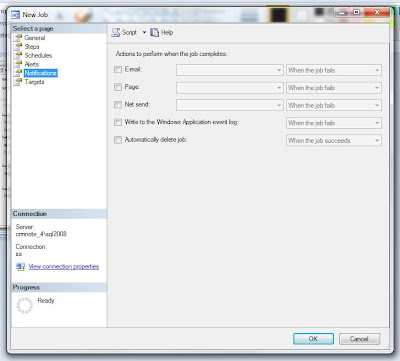Viewport: 400px width, 361px height.
Task: Click the General page icon
Action: [x=18, y=38]
